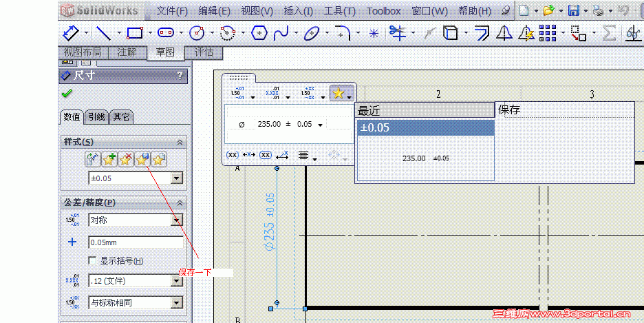
Task: Select the Circle sketch tool
Action: (197, 33)
